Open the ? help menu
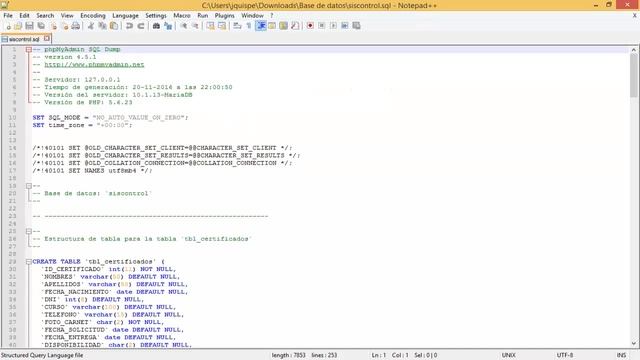 pyautogui.click(x=271, y=16)
